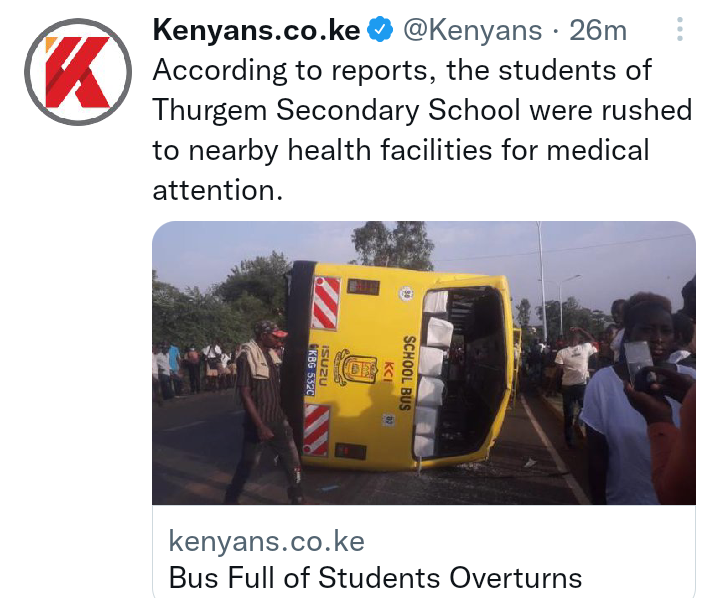Open the overturned bus photo preview
Screen dimensions: 720x598
pos(423,363)
